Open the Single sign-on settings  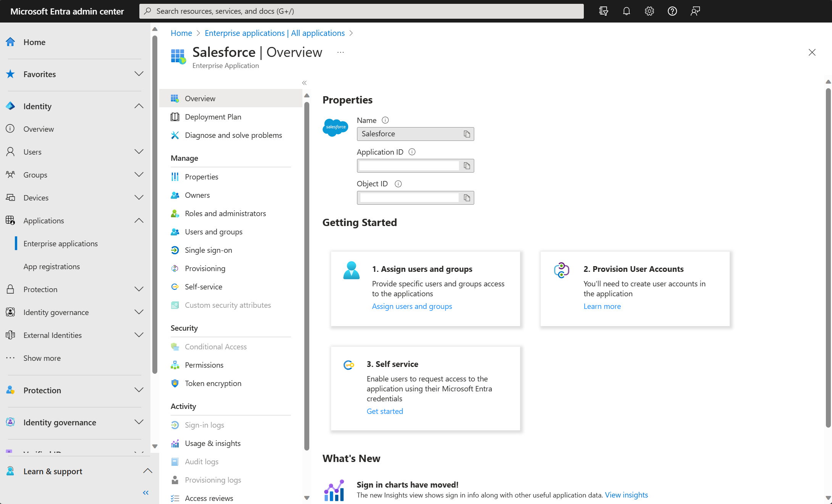(x=208, y=250)
